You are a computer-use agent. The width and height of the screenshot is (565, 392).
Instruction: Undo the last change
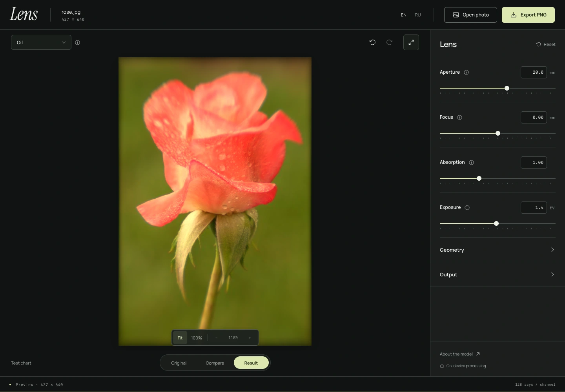coord(372,42)
